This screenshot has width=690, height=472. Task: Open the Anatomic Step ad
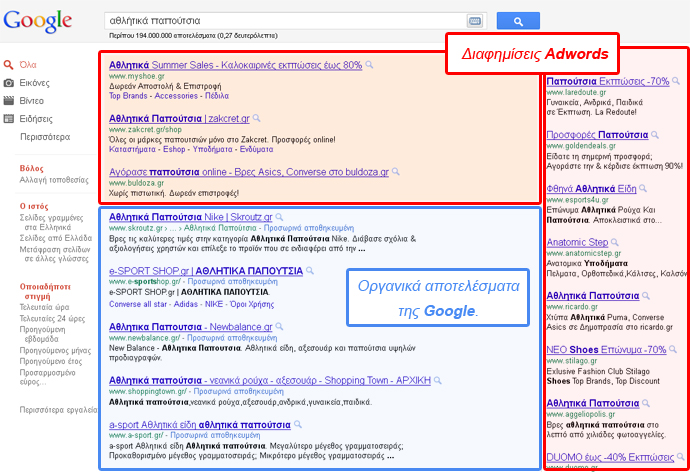[577, 243]
